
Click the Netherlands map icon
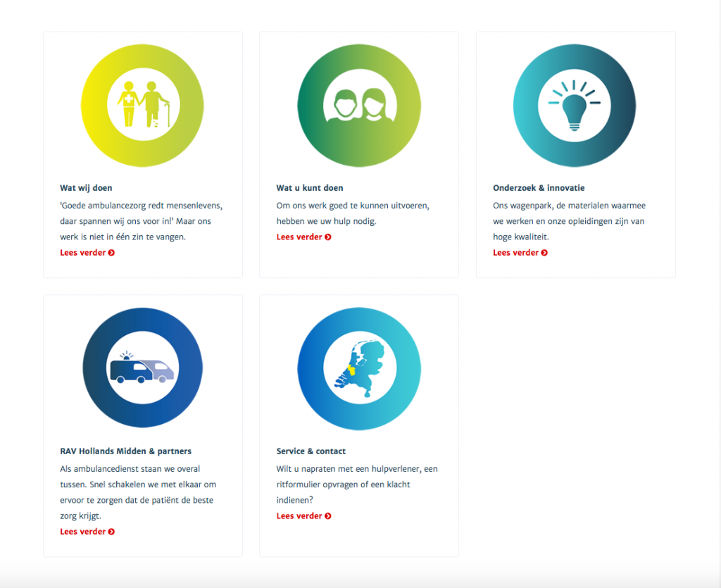pyautogui.click(x=359, y=369)
